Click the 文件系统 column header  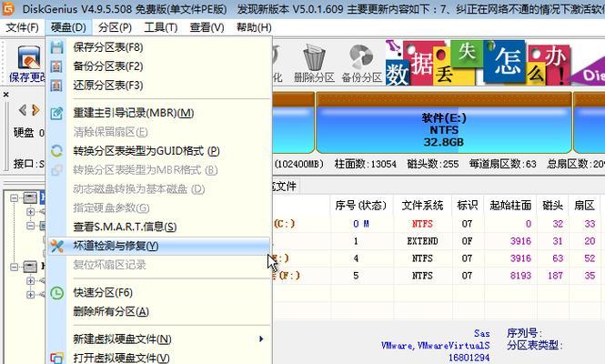[422, 206]
